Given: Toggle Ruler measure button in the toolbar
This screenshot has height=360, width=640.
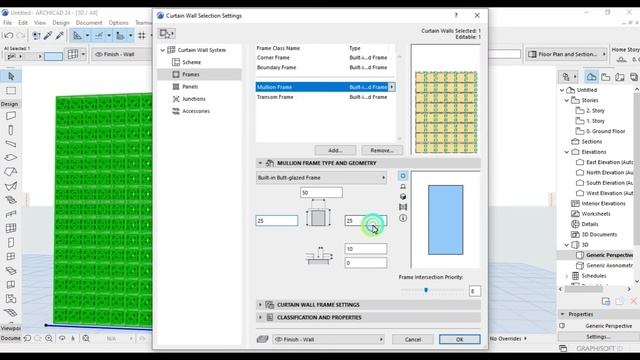Looking at the screenshot, I should point(120,36).
